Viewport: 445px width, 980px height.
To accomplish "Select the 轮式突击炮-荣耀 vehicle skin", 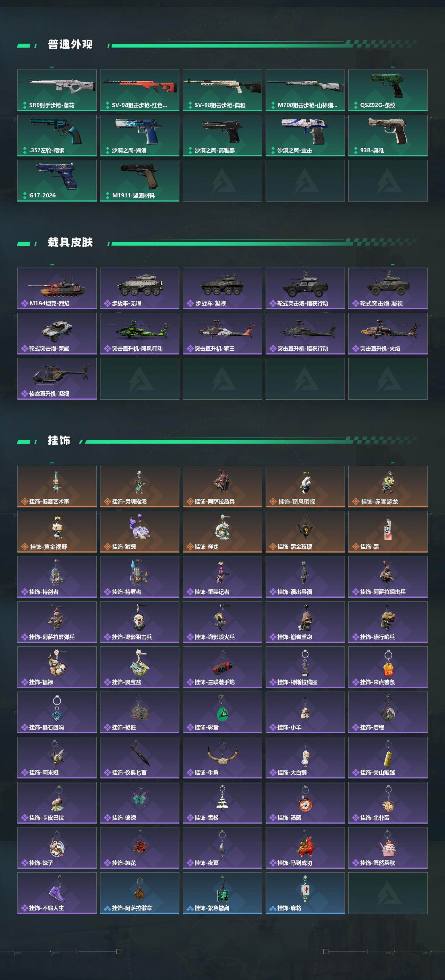I will coord(57,334).
